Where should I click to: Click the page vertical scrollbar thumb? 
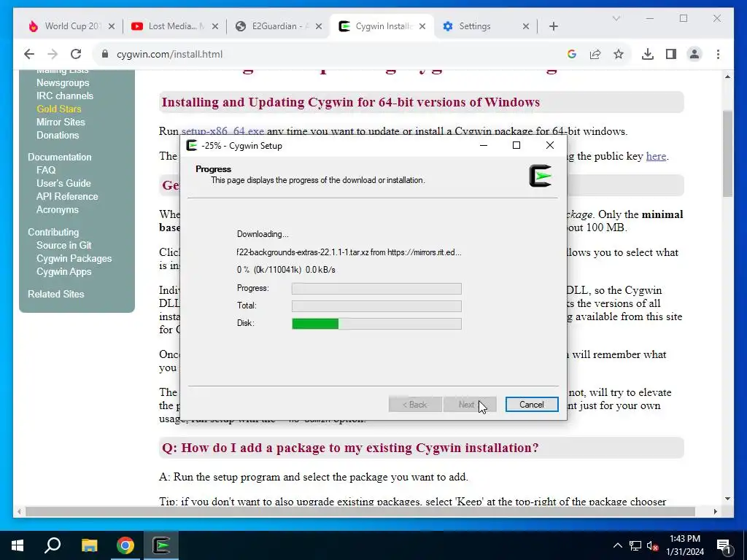pos(727,153)
